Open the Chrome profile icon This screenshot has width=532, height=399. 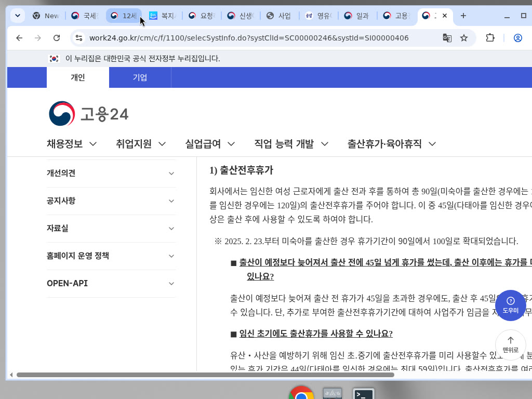(518, 38)
